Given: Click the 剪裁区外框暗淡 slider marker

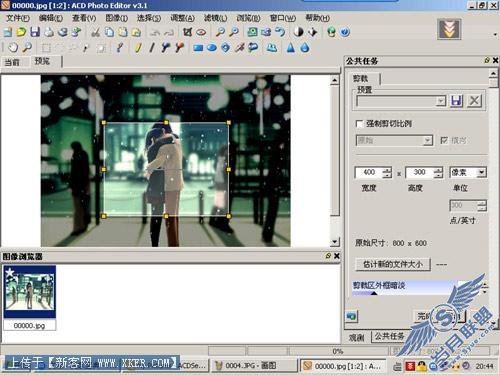Looking at the screenshot, I should [374, 293].
